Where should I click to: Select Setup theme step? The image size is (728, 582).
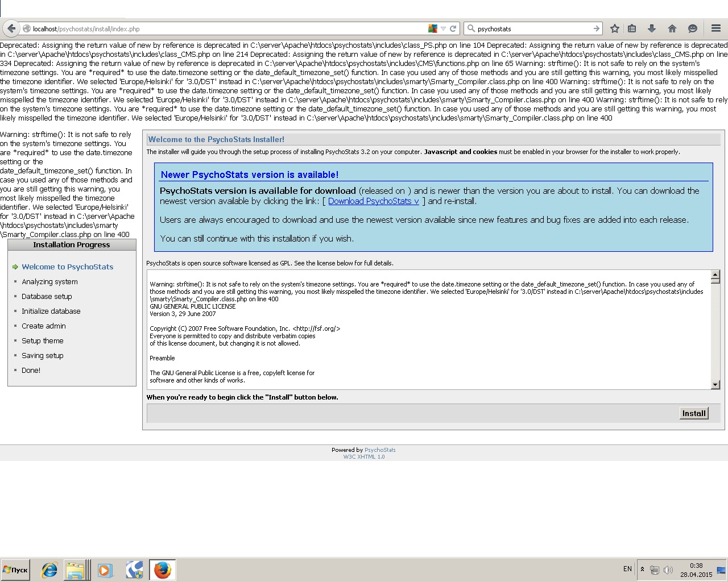tap(43, 340)
